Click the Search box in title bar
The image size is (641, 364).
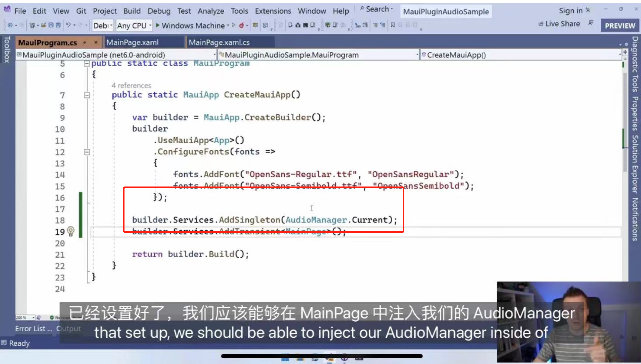[376, 9]
